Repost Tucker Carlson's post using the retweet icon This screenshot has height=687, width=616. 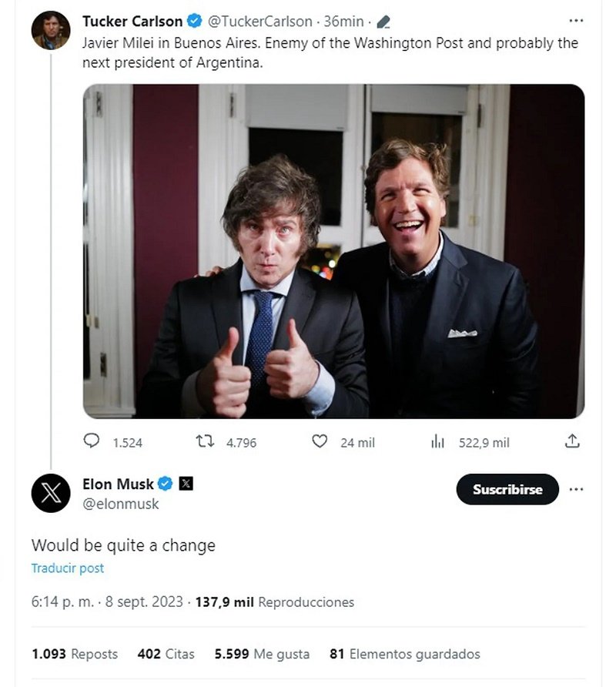point(204,441)
